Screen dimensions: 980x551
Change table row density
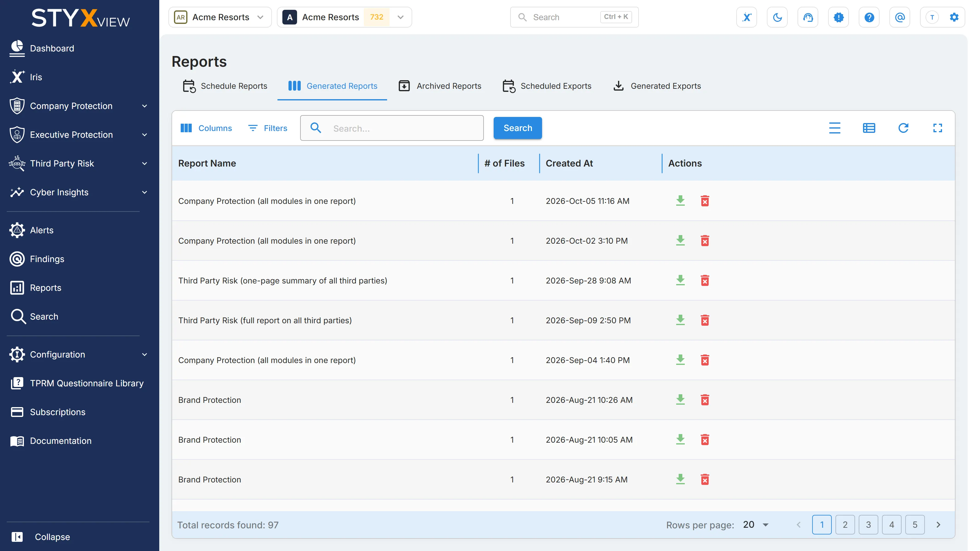tap(834, 128)
